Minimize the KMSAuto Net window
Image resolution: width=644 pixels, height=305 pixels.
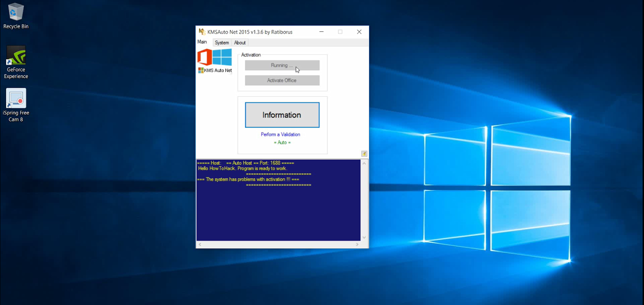(x=322, y=32)
